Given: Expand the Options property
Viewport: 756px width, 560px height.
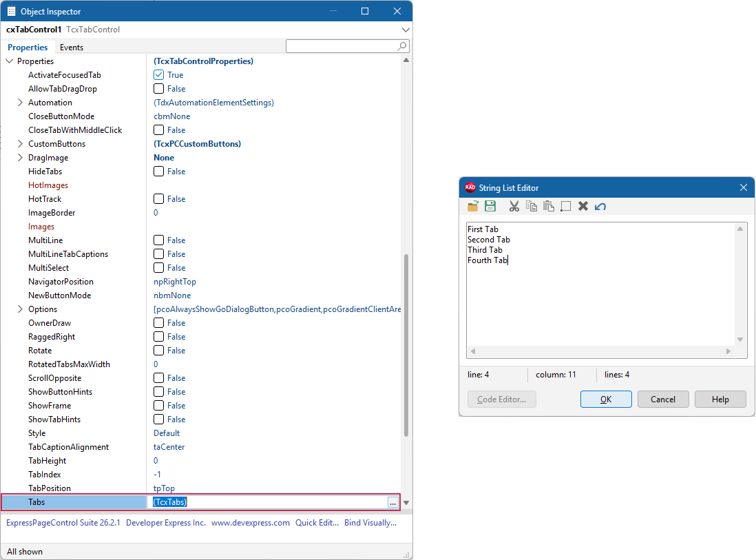Looking at the screenshot, I should coord(20,309).
